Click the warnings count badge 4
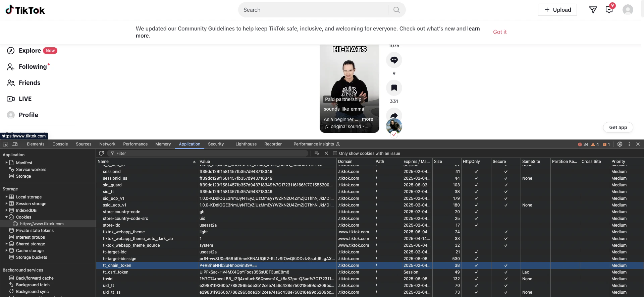The image size is (644, 297). click(x=595, y=144)
